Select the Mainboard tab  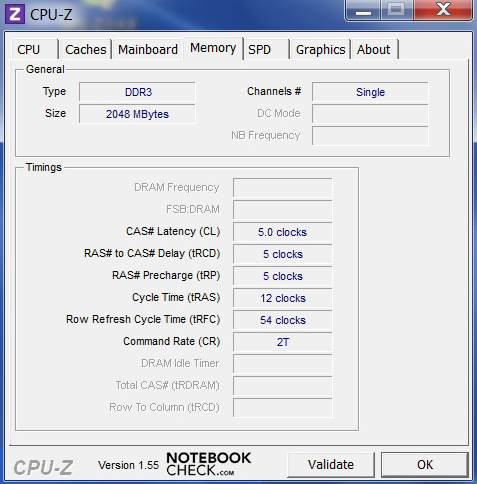(148, 50)
